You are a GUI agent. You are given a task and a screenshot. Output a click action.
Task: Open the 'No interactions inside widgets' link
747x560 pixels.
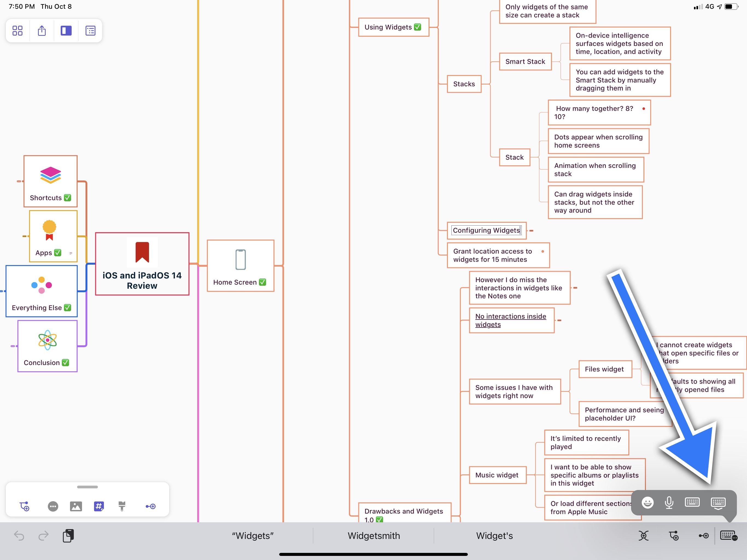click(x=510, y=320)
